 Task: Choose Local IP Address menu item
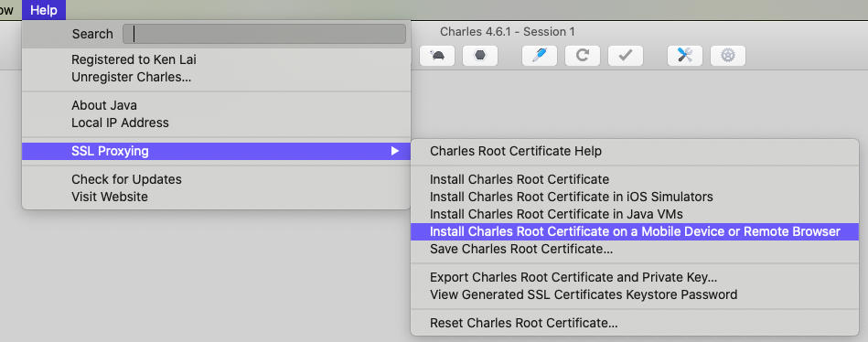[x=216, y=123]
